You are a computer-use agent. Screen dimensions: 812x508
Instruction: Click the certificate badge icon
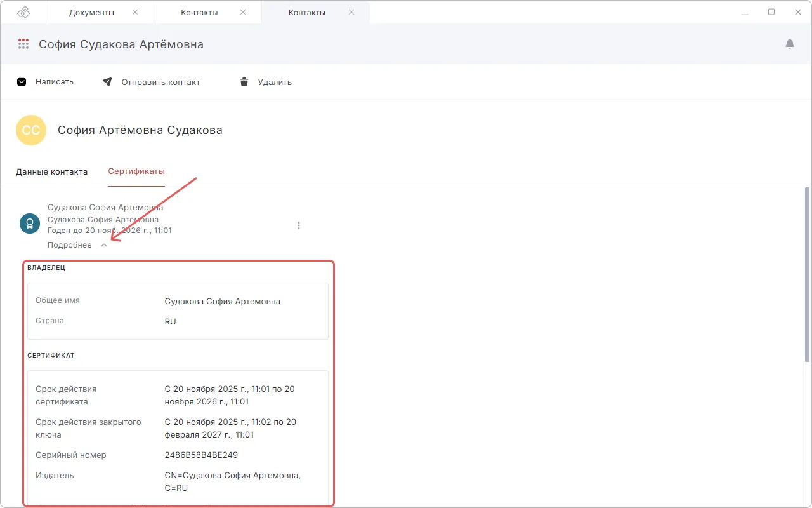point(30,222)
